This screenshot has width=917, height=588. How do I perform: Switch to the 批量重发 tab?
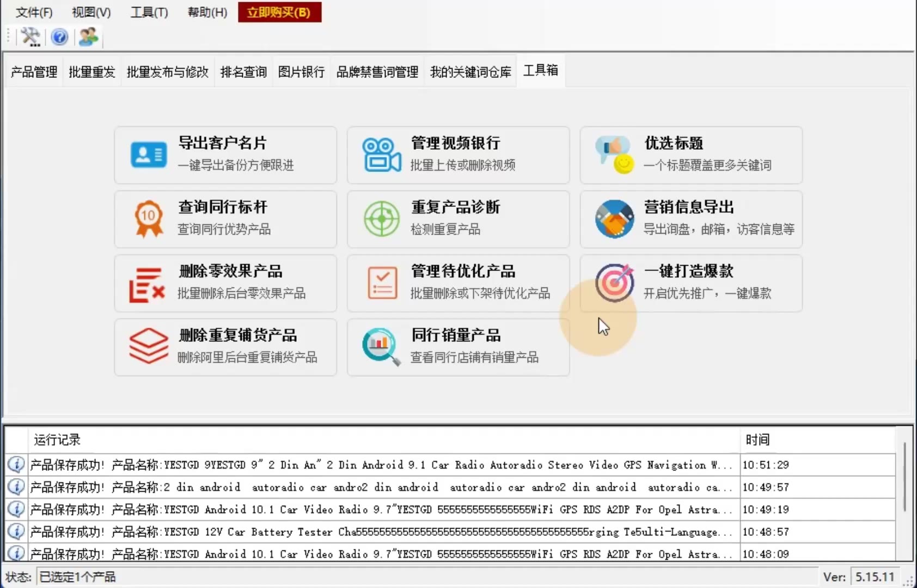tap(92, 72)
